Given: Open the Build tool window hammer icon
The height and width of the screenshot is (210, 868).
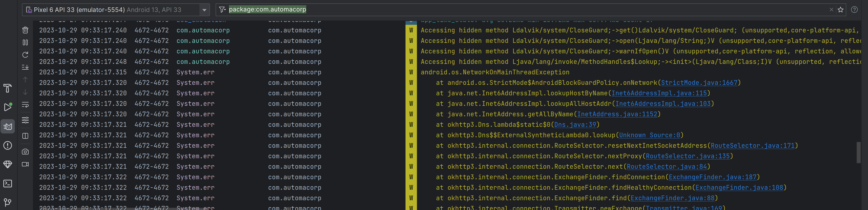Looking at the screenshot, I should coord(8,88).
